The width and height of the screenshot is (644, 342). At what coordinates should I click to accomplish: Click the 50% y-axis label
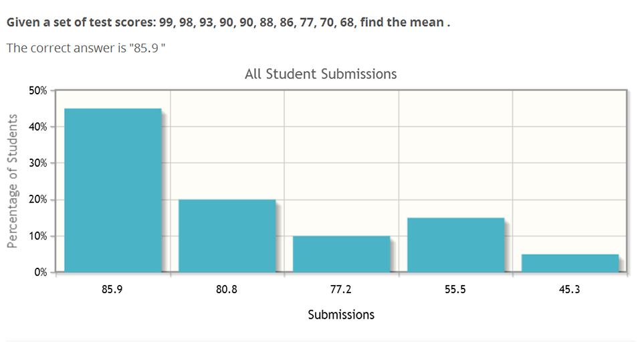click(38, 91)
